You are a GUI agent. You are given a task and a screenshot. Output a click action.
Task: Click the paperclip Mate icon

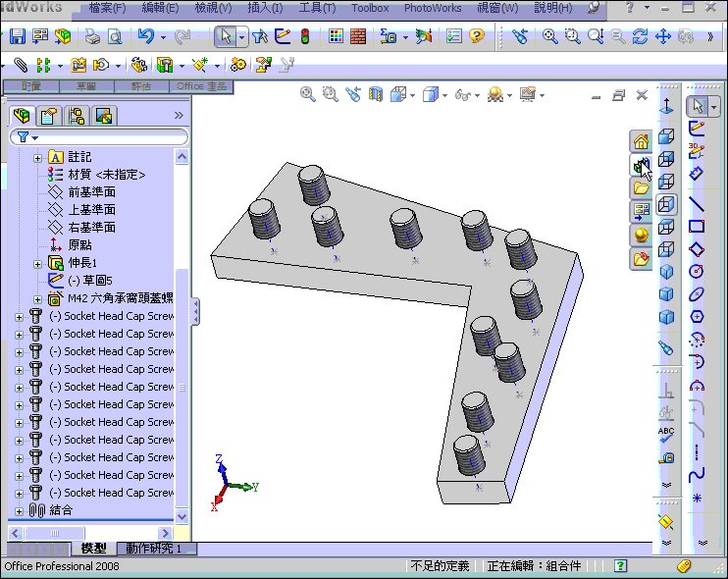21,65
